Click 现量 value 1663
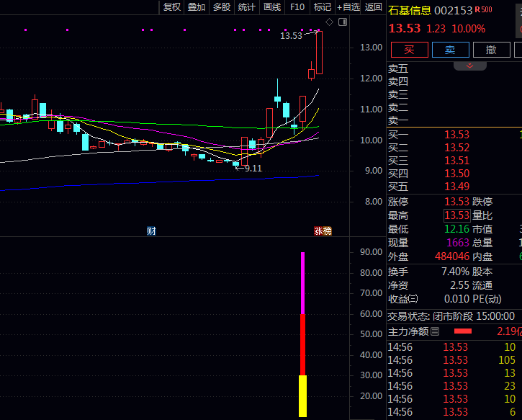522x420 pixels. click(458, 243)
